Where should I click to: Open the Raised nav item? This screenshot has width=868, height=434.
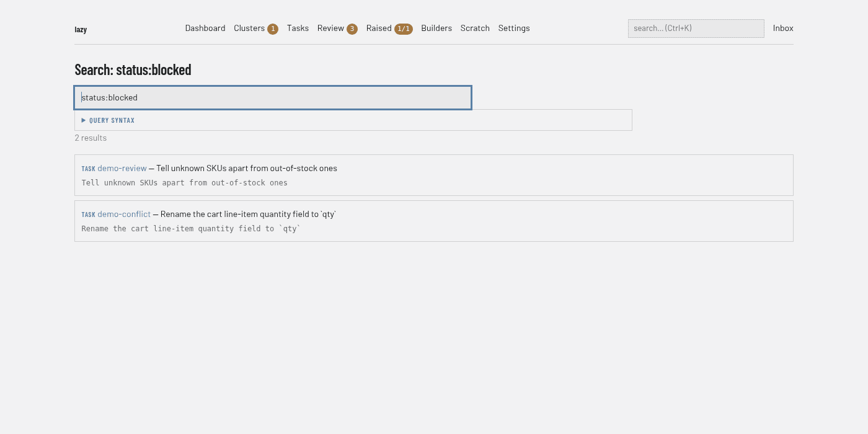click(x=379, y=28)
